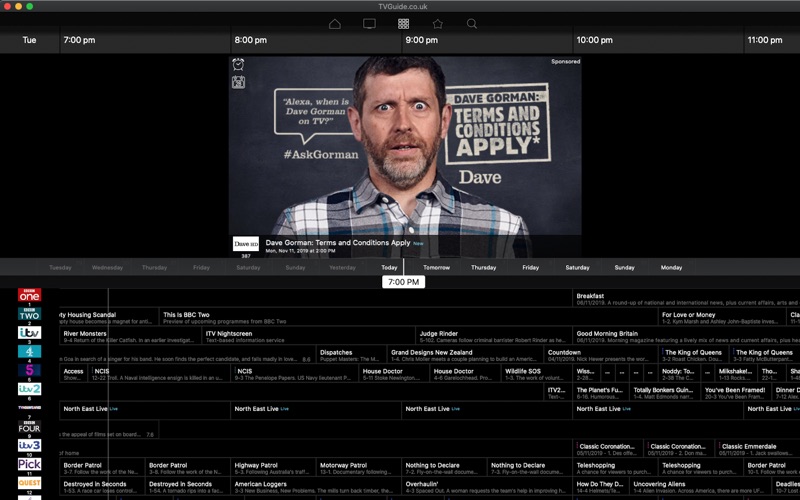The height and width of the screenshot is (500, 800).
Task: Open ITV Nightscreen listing
Action: pyautogui.click(x=309, y=336)
